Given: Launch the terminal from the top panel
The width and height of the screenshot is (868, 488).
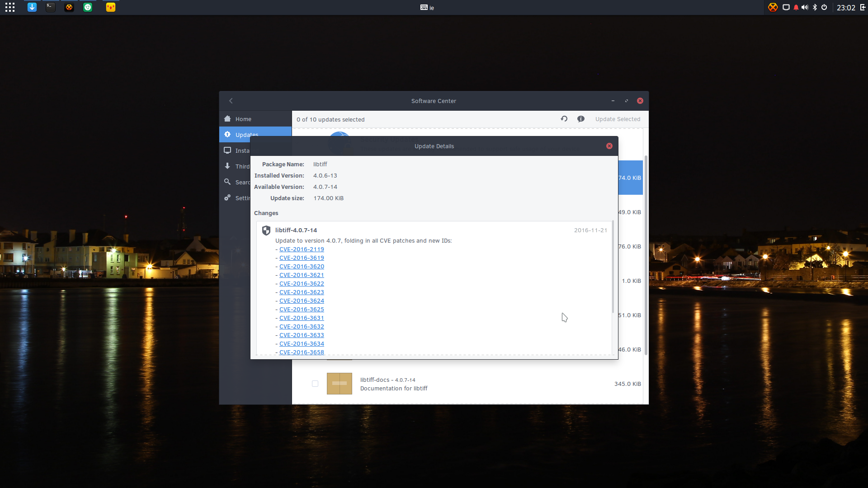Looking at the screenshot, I should pos(51,7).
